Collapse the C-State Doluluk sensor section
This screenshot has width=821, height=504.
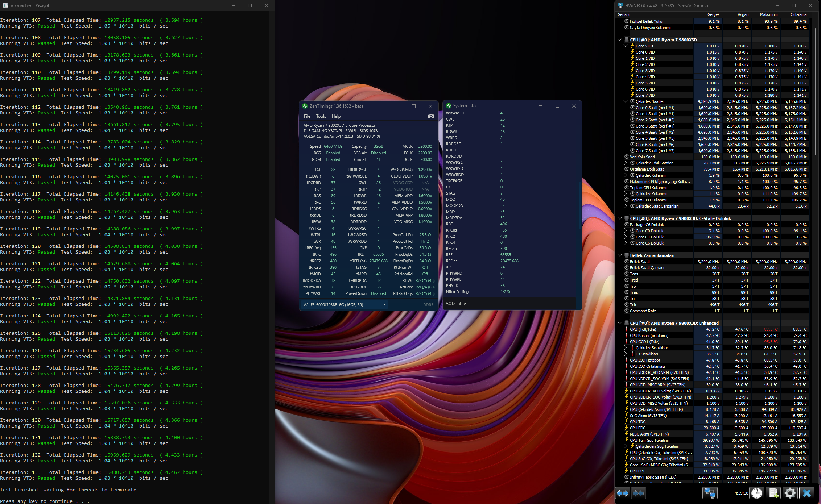click(620, 218)
